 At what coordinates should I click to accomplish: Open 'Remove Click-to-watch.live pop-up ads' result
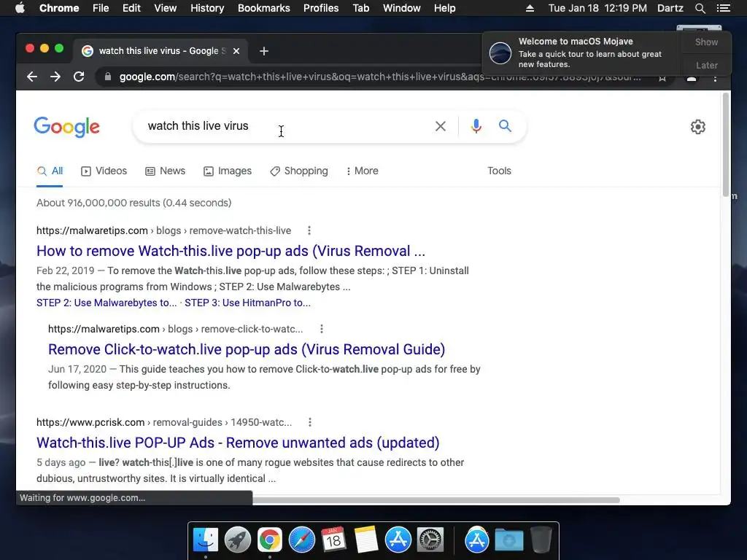pyautogui.click(x=247, y=349)
